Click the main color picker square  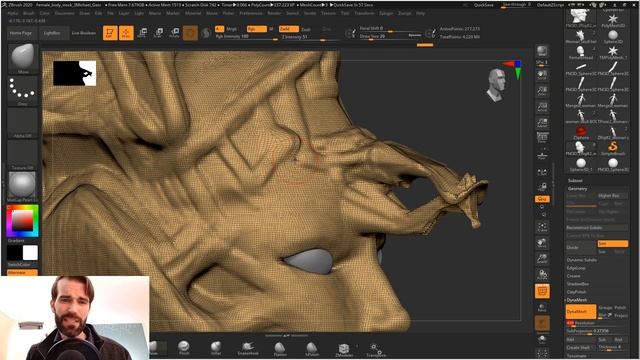click(x=22, y=220)
